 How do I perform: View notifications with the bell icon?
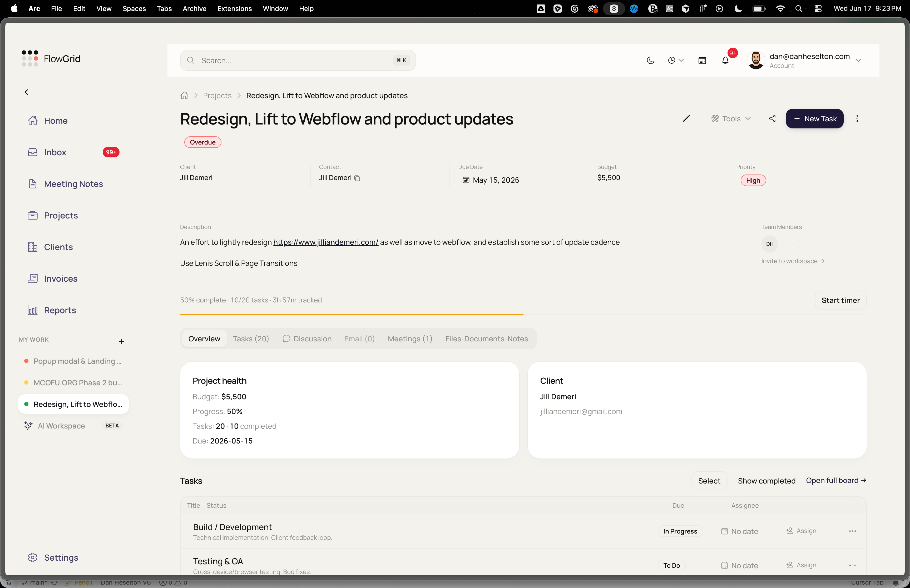click(x=725, y=60)
